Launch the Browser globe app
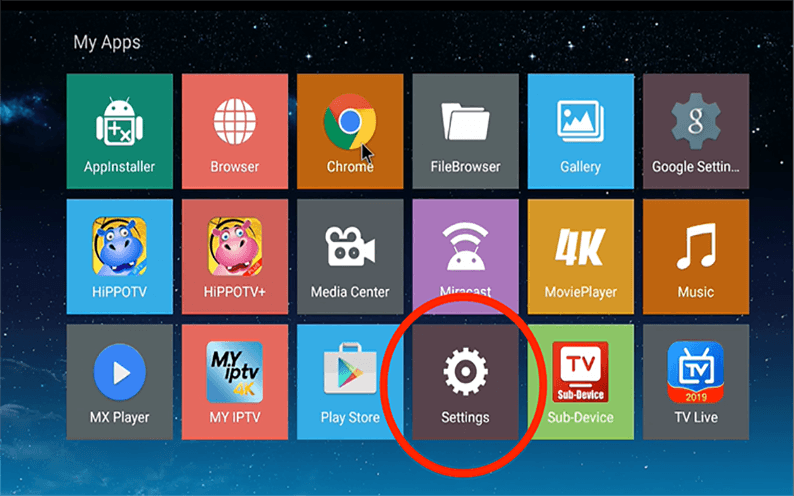The image size is (794, 496). [235, 131]
